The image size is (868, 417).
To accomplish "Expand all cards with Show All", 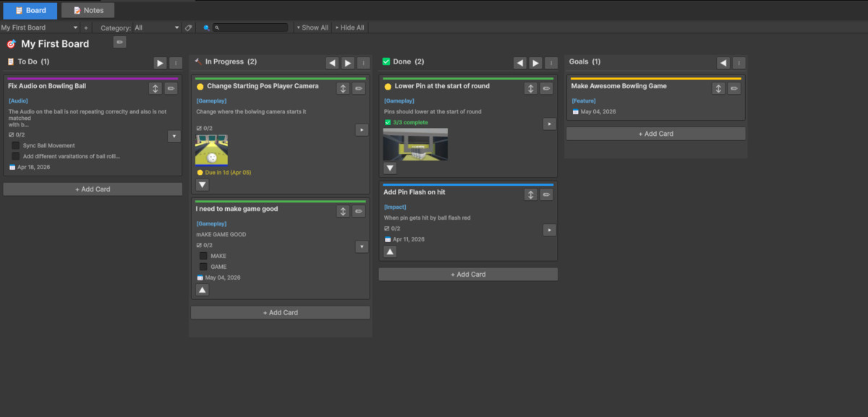I will [312, 27].
